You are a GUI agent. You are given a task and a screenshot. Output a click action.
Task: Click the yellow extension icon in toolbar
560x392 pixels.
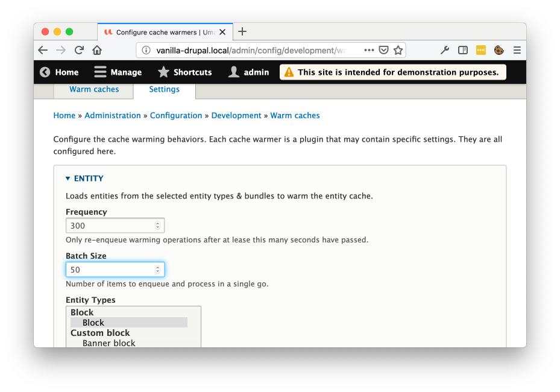point(481,50)
